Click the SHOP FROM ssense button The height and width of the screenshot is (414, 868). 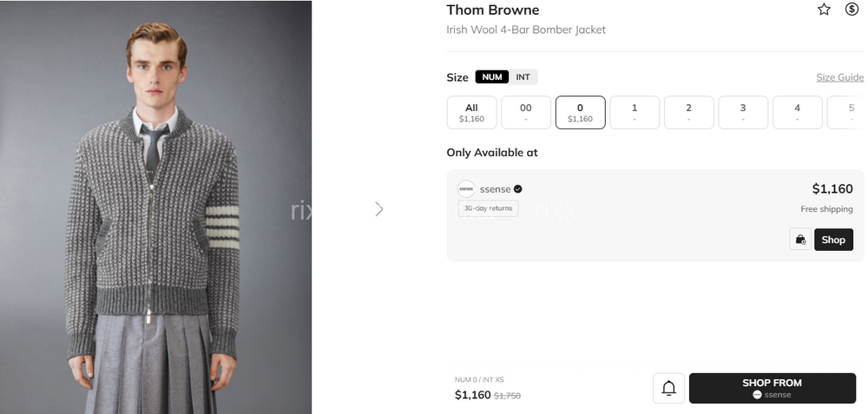[772, 388]
